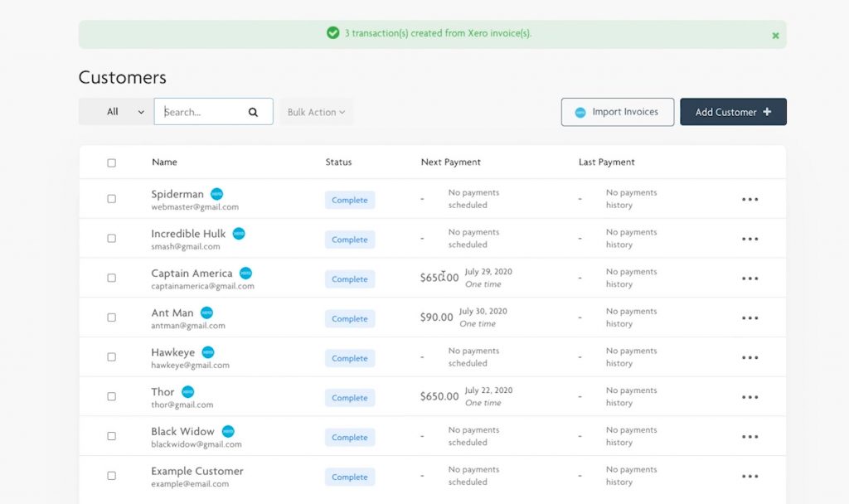Open the three-dot menu for Ant Man
This screenshot has width=849, height=504.
[x=750, y=317]
